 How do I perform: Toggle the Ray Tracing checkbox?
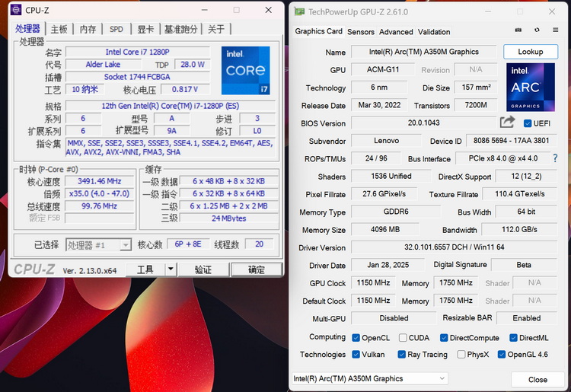point(402,354)
